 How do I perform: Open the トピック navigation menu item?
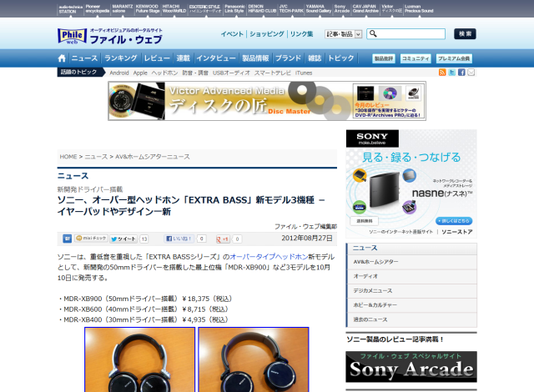[341, 58]
